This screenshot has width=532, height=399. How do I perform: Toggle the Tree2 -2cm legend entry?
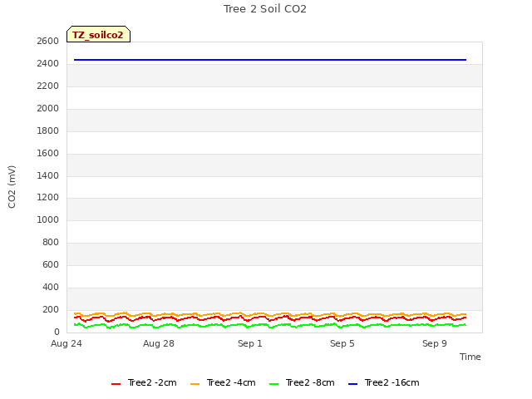pos(144,382)
